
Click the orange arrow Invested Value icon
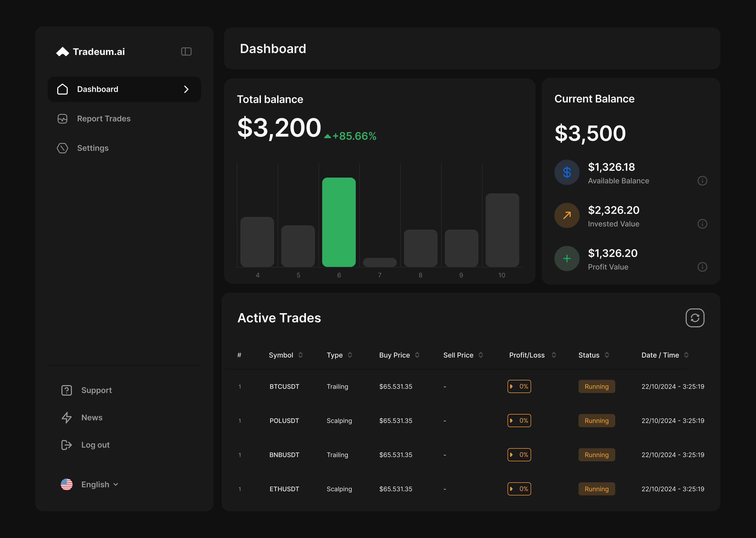pyautogui.click(x=567, y=215)
